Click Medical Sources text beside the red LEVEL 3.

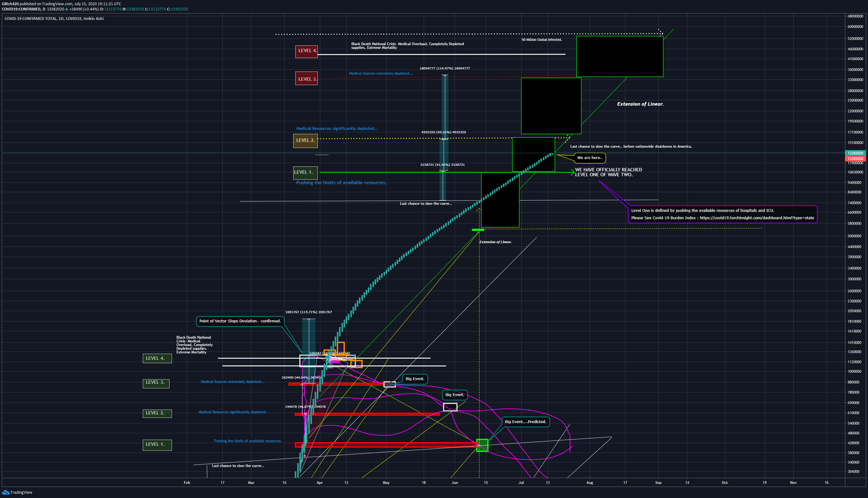click(x=381, y=73)
